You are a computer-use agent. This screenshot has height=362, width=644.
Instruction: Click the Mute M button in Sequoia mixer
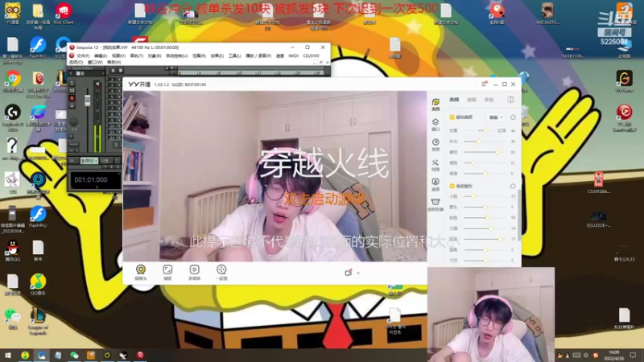72,91
